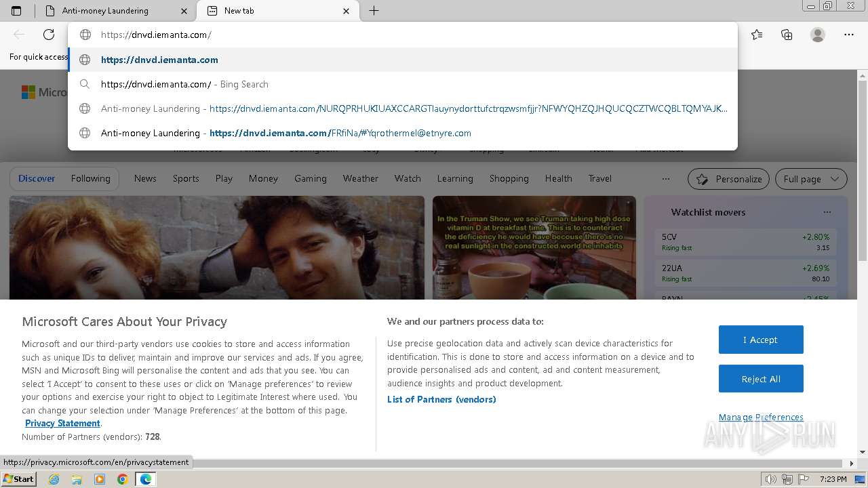Open the List of Partners (vendors) link
Image resolution: width=868 pixels, height=488 pixels.
click(x=441, y=399)
